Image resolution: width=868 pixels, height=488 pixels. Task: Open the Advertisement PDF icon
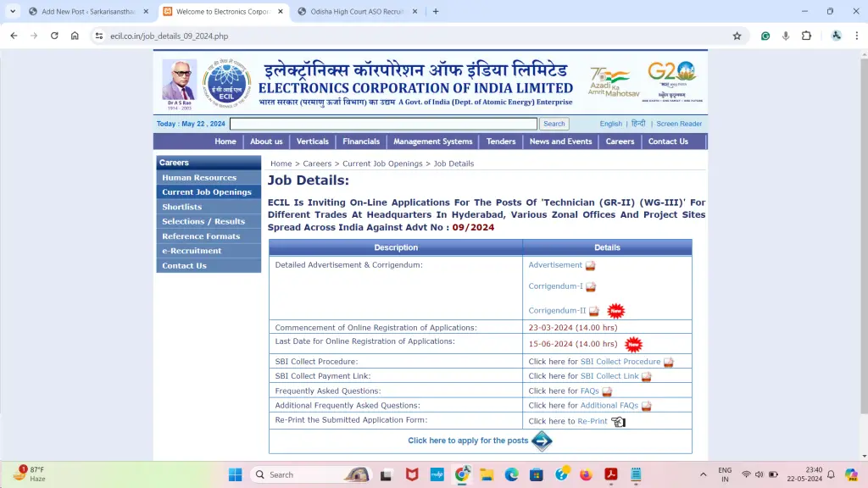tap(590, 265)
